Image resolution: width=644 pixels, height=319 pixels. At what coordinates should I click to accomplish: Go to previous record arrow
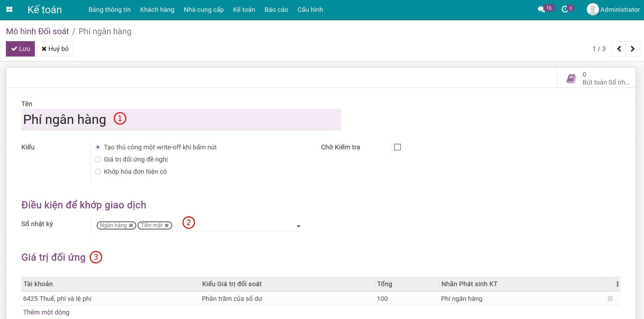[x=619, y=49]
